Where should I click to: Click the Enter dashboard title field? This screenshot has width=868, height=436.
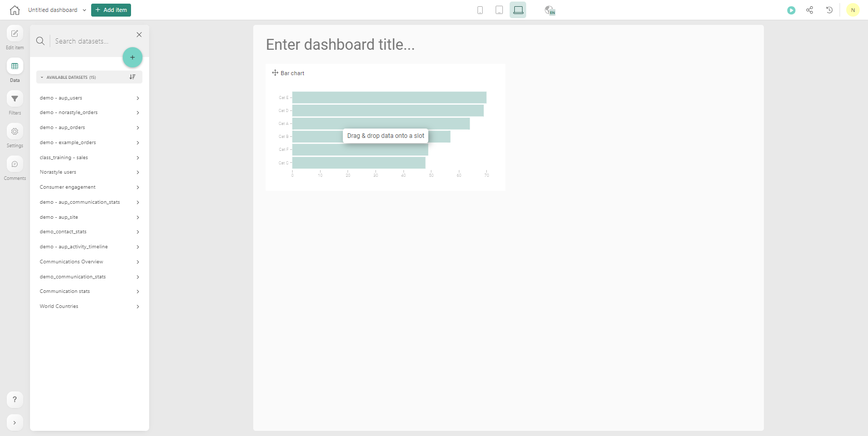point(340,45)
